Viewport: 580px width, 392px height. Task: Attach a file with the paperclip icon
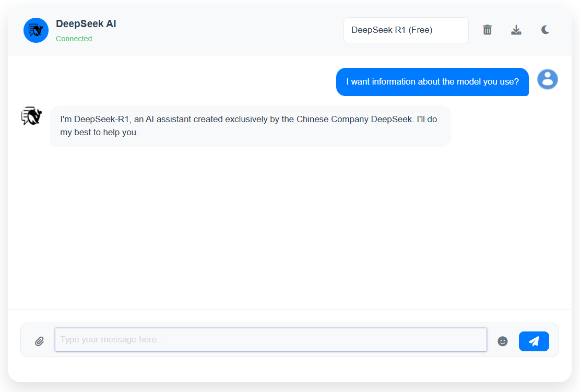tap(40, 341)
